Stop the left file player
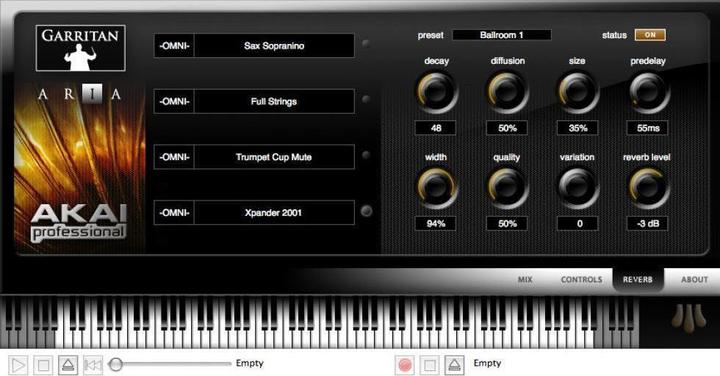This screenshot has width=720, height=376. click(x=44, y=365)
